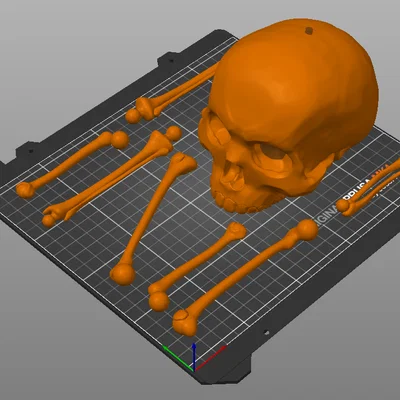Select the longest diagonal bone beside skull's jaw
The image size is (400, 400).
pyautogui.click(x=153, y=218)
